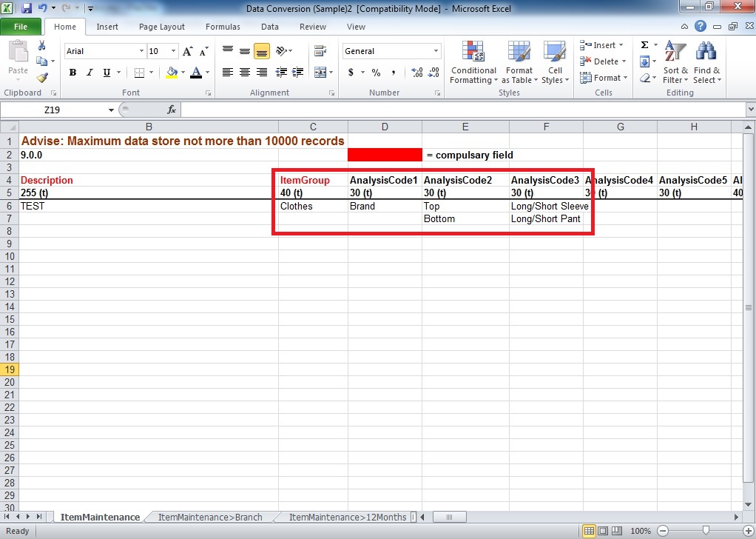Screen dimensions: 756x539
Task: Toggle Bold formatting
Action: coord(72,73)
